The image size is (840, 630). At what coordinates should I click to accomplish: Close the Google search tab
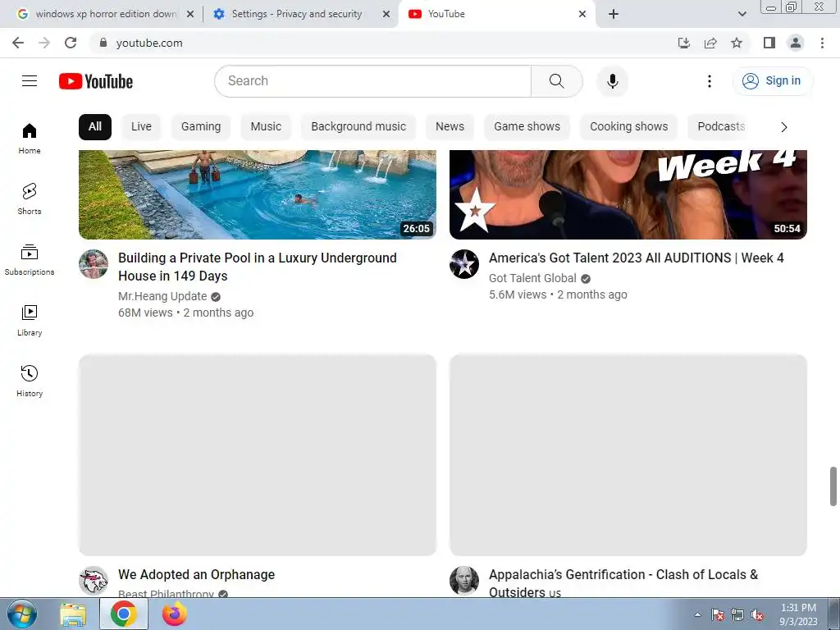tap(190, 14)
